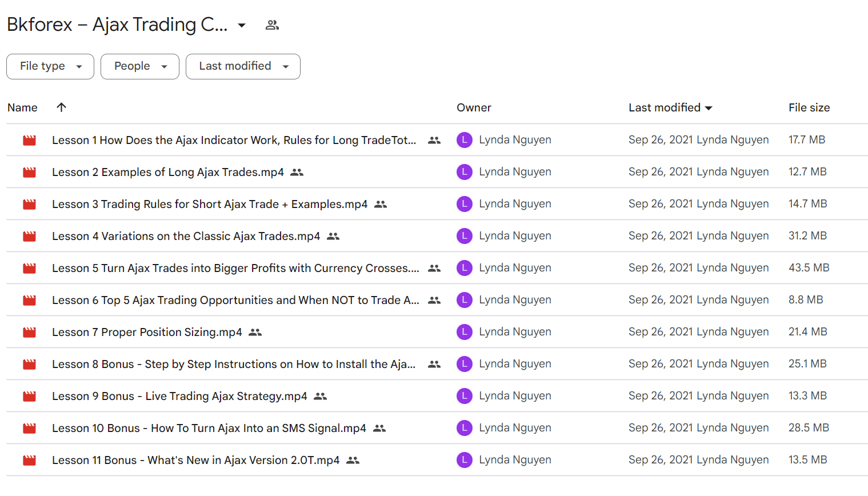Screen dimensions: 868x496
Task: Click the 31.2 MB file size value
Action: (808, 236)
